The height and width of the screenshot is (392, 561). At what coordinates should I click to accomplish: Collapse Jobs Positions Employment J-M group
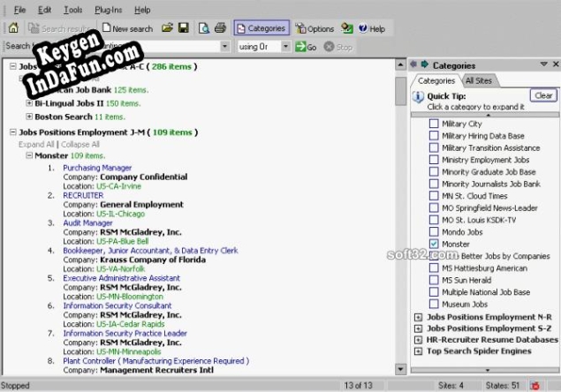coord(13,132)
